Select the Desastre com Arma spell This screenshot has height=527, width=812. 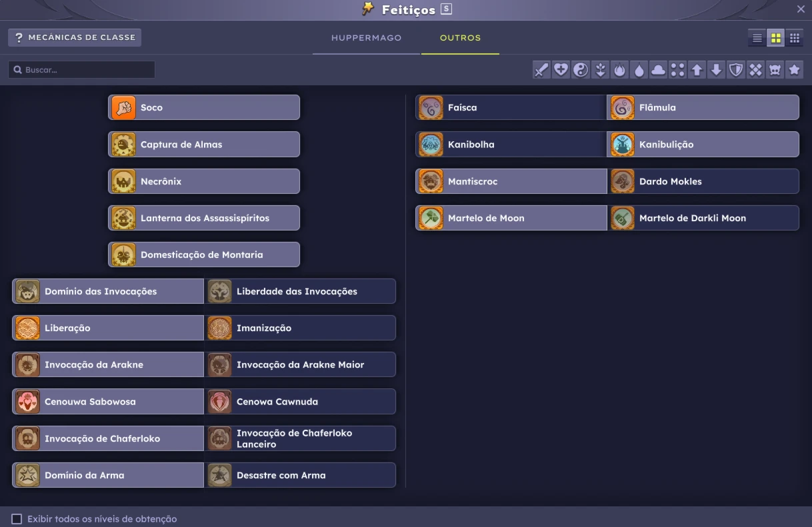pyautogui.click(x=300, y=475)
